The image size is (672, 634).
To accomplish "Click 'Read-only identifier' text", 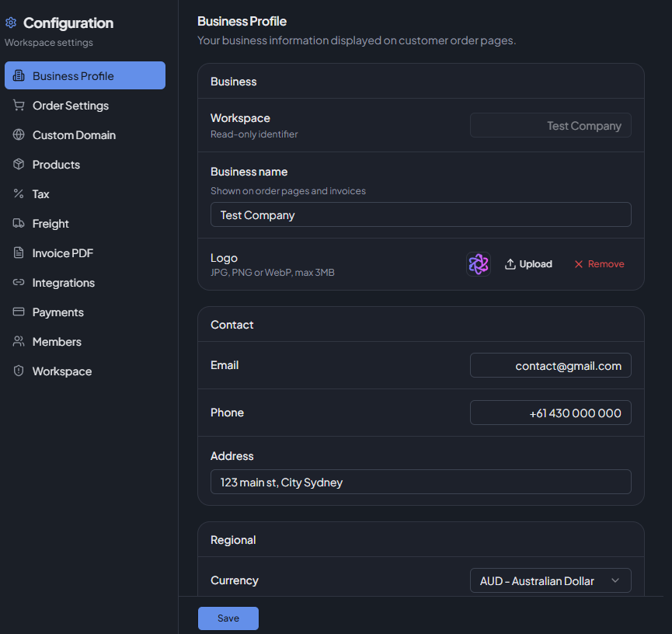I will (x=254, y=134).
